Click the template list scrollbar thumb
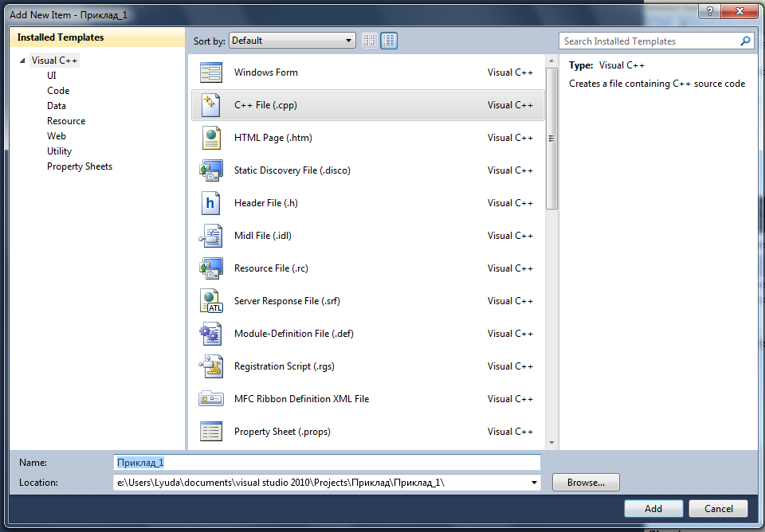Viewport: 765px width, 532px height. coord(551,139)
